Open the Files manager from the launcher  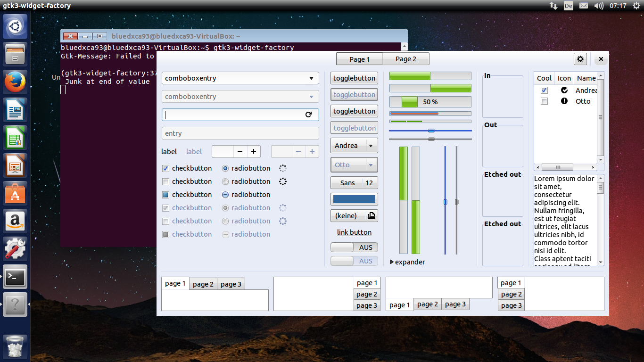15,54
